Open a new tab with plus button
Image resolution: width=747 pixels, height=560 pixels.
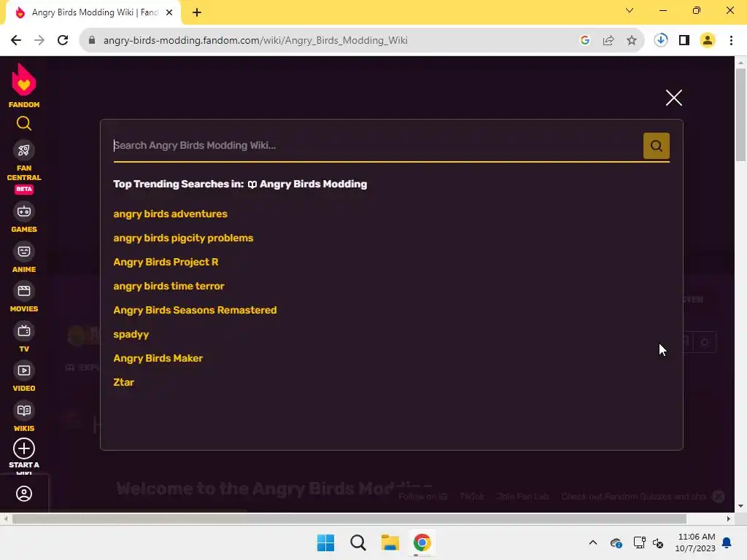tap(197, 13)
